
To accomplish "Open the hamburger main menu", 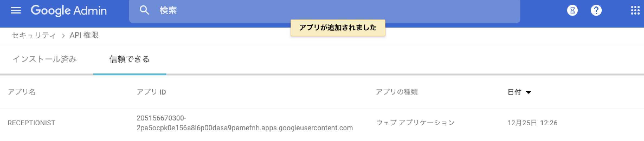I will click(16, 11).
